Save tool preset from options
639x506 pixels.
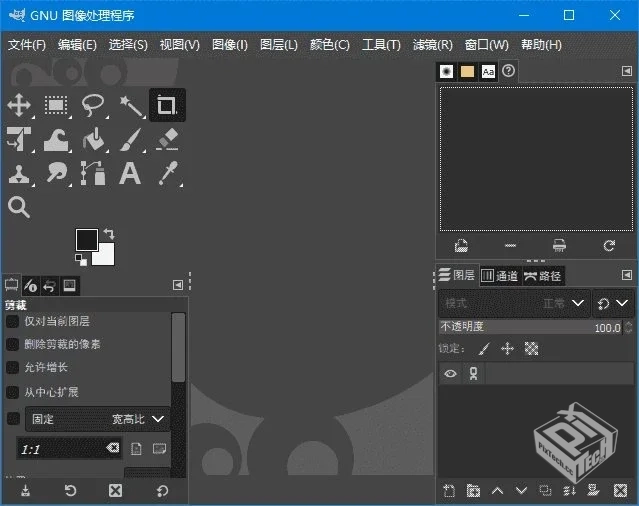(25, 491)
